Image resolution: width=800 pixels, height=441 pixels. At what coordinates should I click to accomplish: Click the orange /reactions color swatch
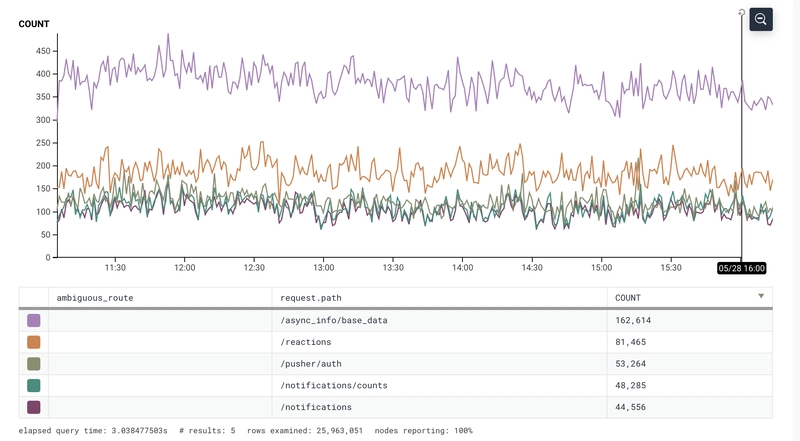pos(34,342)
